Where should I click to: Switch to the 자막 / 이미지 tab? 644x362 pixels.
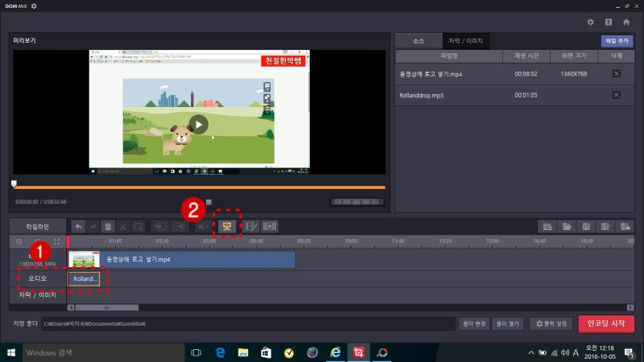pos(466,41)
